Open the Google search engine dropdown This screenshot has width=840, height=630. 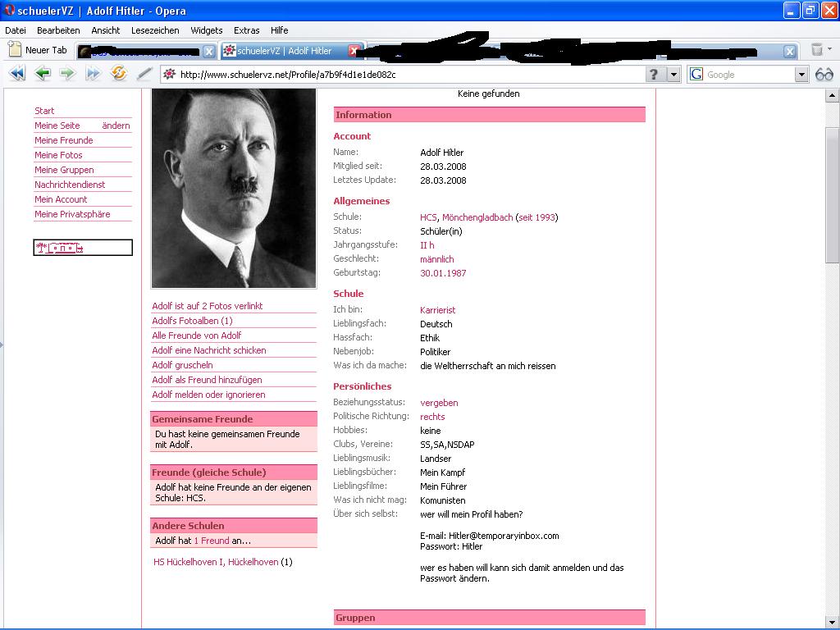click(x=801, y=75)
